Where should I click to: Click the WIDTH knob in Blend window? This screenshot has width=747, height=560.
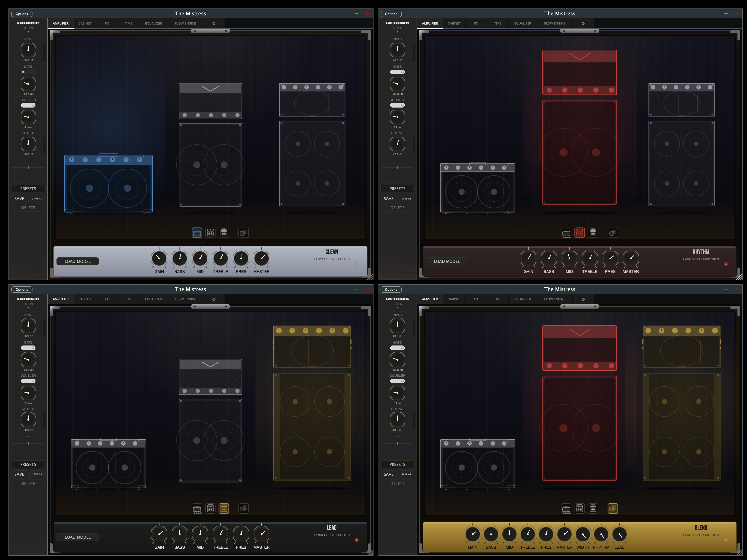coord(583,534)
